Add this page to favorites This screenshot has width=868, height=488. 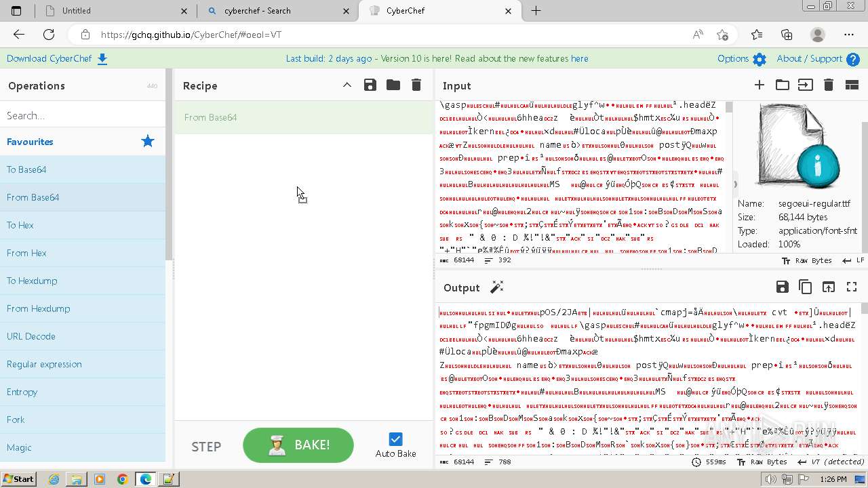[722, 35]
